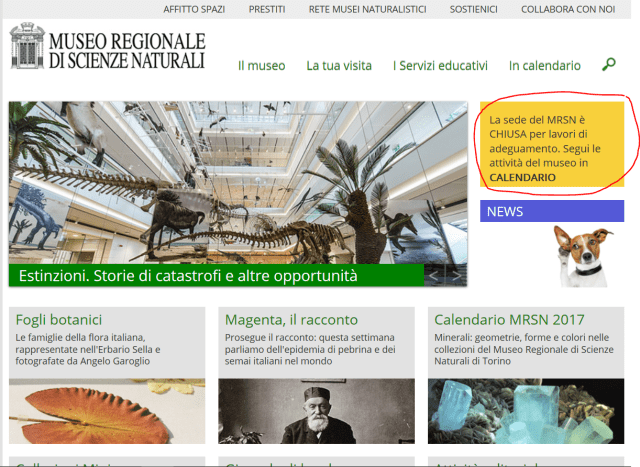This screenshot has width=640, height=467.
Task: Open PRESTITI in top bar
Action: (267, 9)
